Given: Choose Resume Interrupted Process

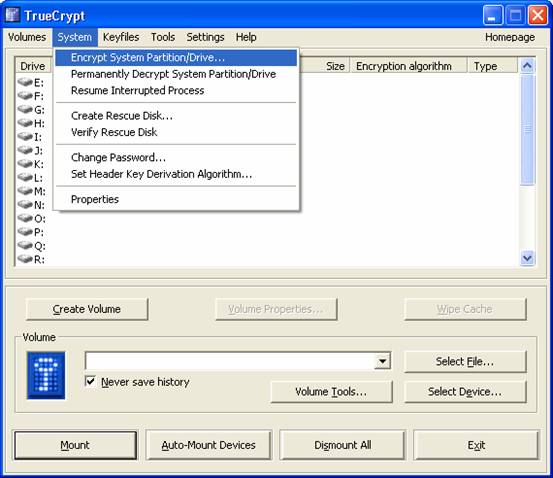Looking at the screenshot, I should tap(176, 91).
